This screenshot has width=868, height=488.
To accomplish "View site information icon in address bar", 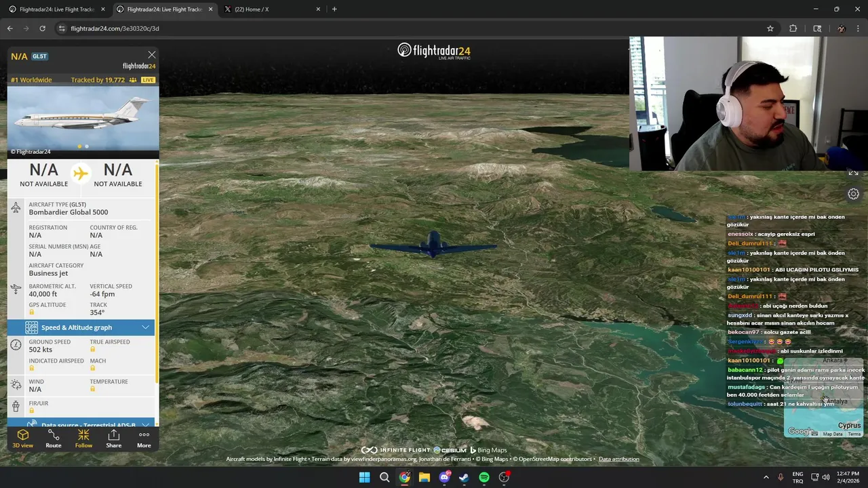I will click(62, 28).
